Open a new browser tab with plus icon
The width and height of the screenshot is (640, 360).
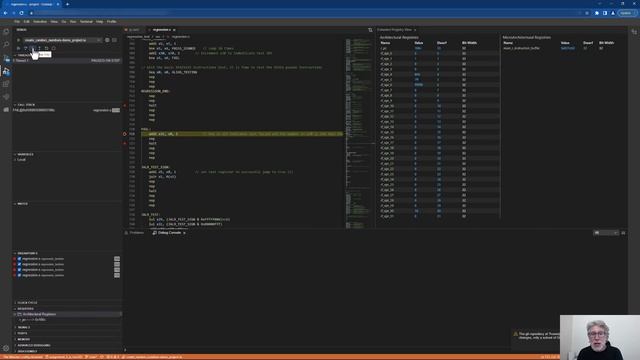pyautogui.click(x=67, y=4)
